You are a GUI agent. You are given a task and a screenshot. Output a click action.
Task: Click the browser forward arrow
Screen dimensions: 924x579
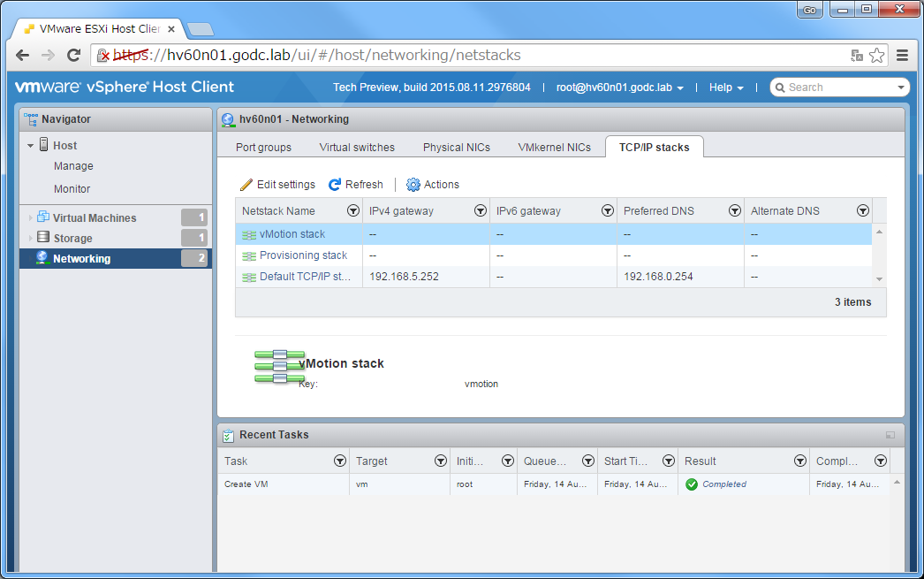coord(49,56)
